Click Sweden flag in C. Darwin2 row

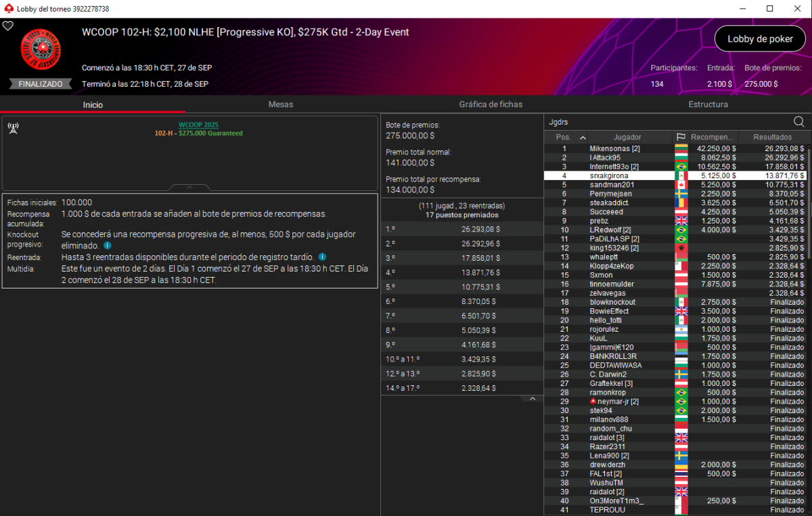coord(681,374)
